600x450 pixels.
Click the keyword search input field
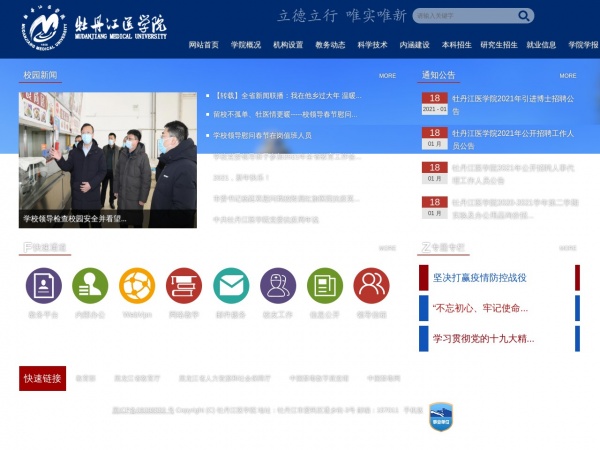click(460, 16)
